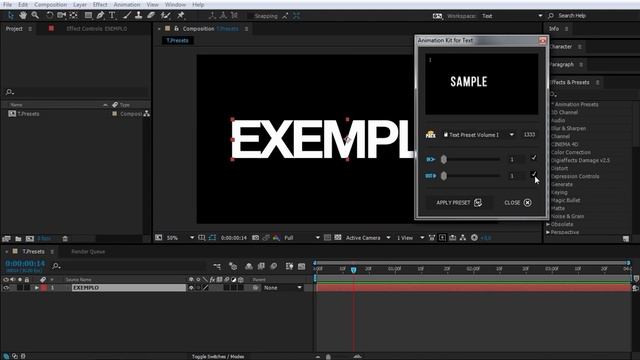Select the Rectangle shape tool
Viewport: 640px width, 360px height.
click(88, 16)
